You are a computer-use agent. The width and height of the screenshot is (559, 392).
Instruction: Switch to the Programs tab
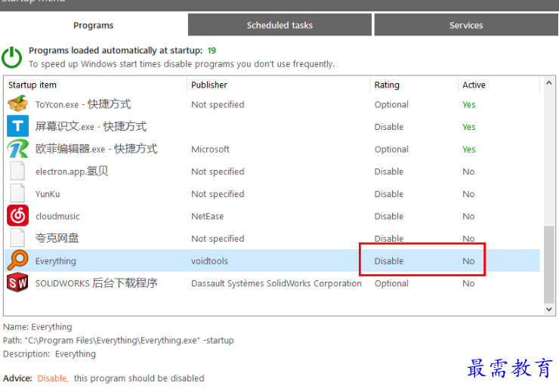pyautogui.click(x=94, y=25)
